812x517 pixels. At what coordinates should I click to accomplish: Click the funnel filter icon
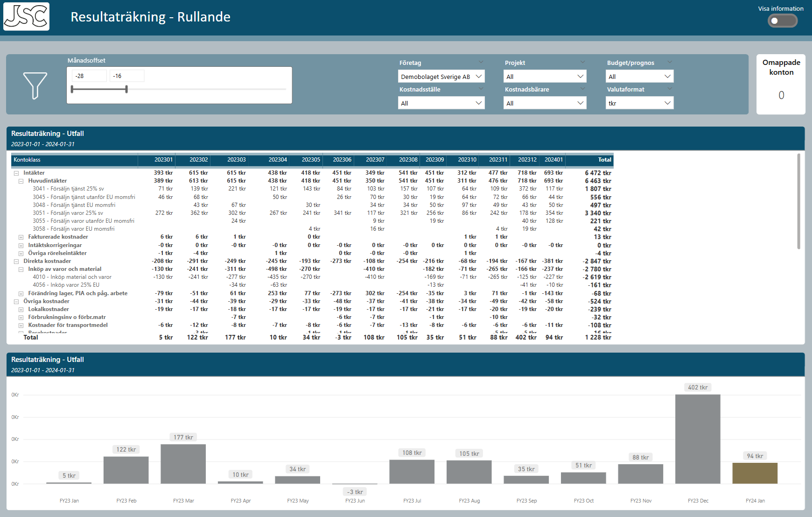[35, 85]
